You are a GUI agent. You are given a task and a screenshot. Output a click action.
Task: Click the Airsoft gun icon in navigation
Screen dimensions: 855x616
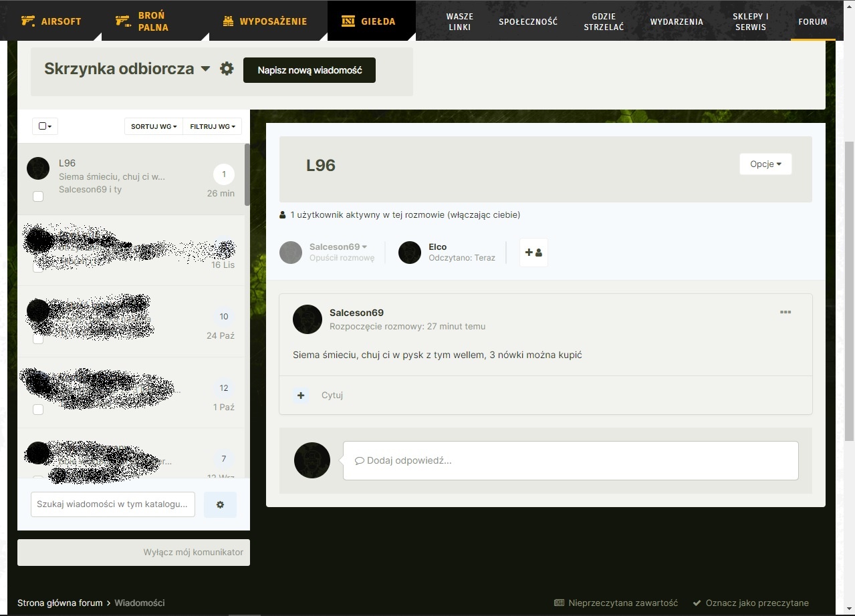click(28, 21)
